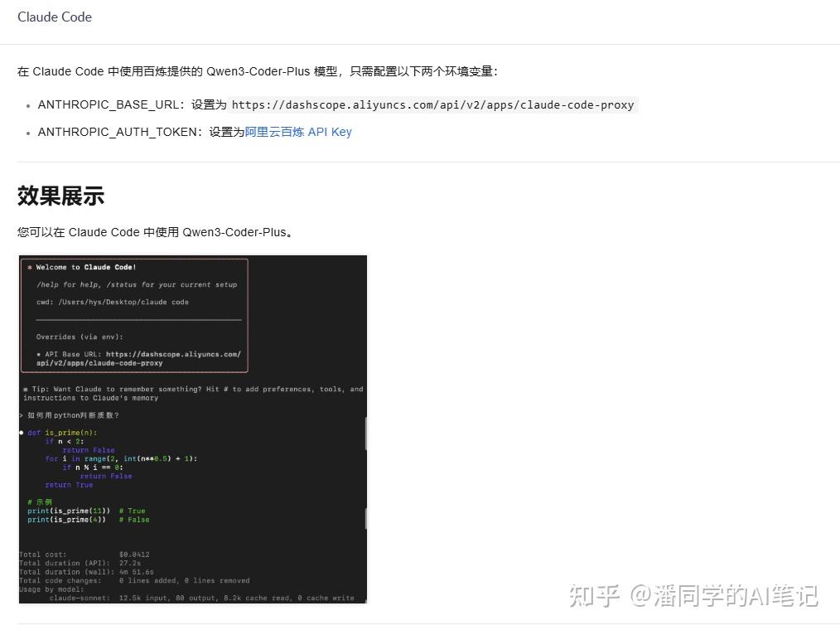The width and height of the screenshot is (840, 630).
Task: Click the bullet beside ANTHROPIC_BASE_URL
Action: click(x=29, y=105)
